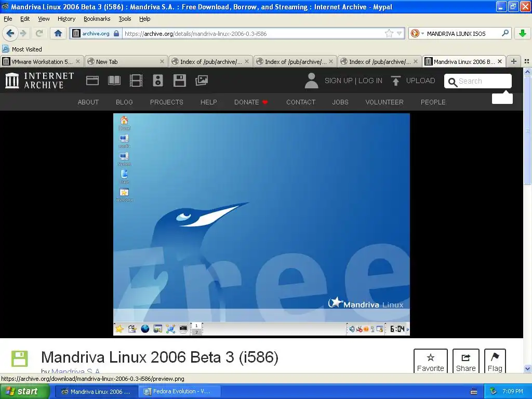The height and width of the screenshot is (399, 532).
Task: Open the PROJECTS navigation link
Action: pyautogui.click(x=167, y=102)
